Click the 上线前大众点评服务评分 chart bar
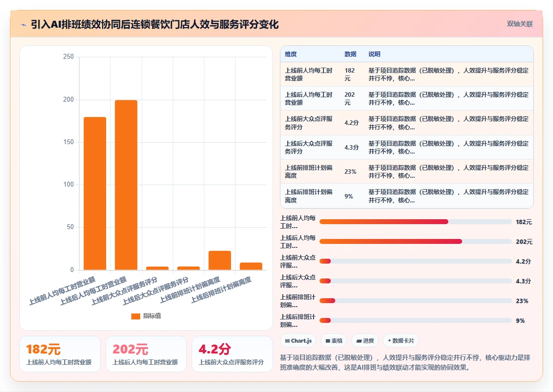Image resolution: width=553 pixels, height=392 pixels. point(158,268)
